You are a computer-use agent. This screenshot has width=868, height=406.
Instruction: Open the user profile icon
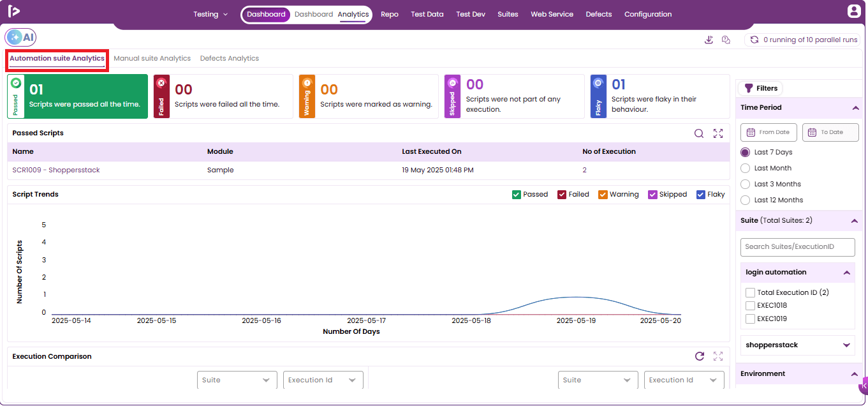pyautogui.click(x=854, y=11)
